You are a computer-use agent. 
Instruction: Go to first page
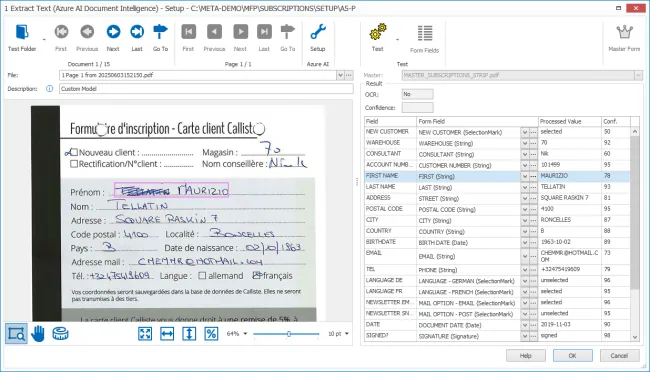(188, 37)
